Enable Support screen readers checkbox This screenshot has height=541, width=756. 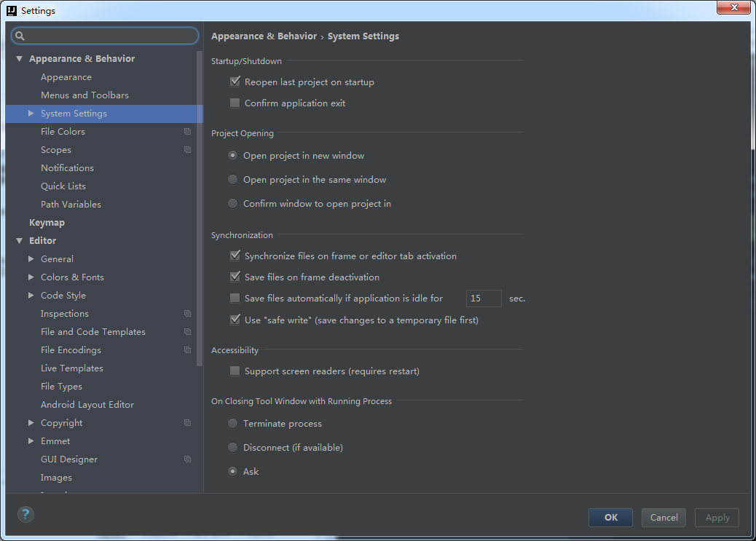[235, 371]
